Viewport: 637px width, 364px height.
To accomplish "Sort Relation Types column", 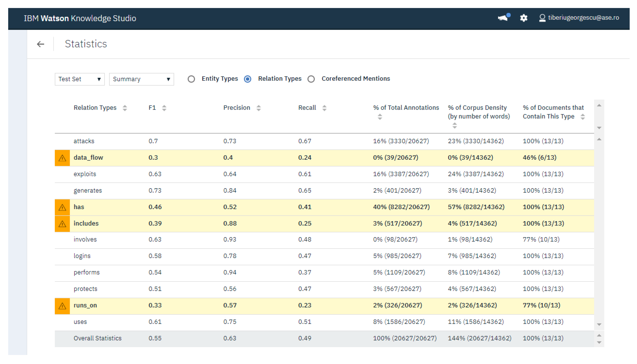I will point(125,108).
